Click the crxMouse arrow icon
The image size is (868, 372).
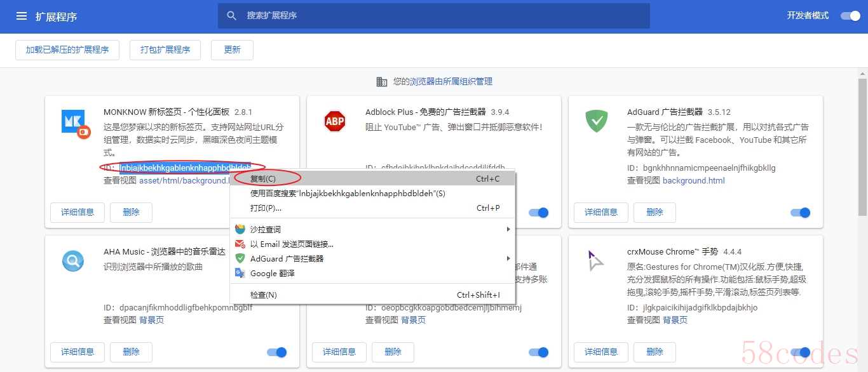pyautogui.click(x=595, y=260)
